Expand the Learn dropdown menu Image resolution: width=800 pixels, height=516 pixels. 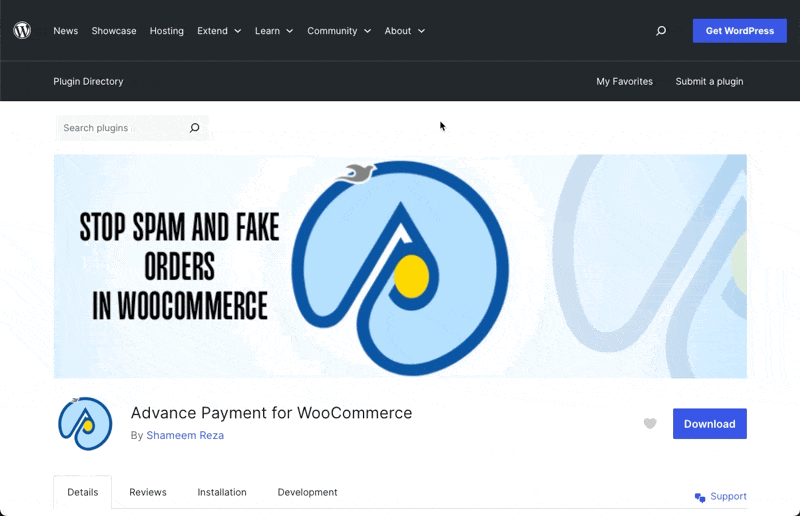tap(274, 31)
